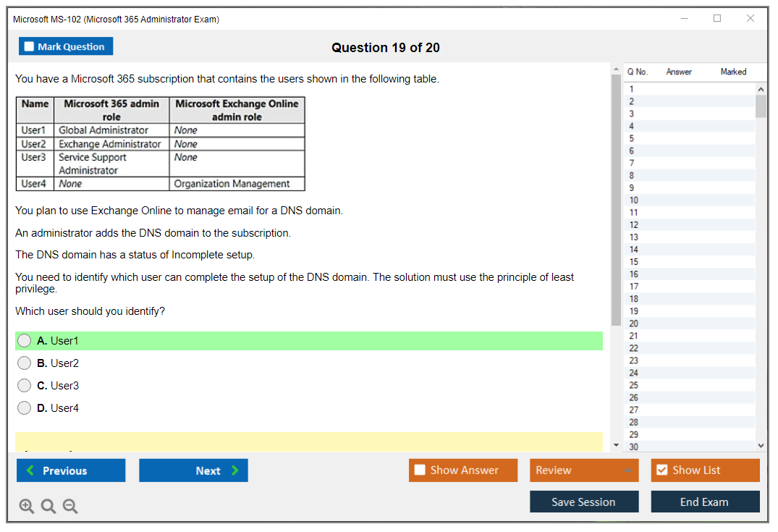Click the End Exam button
This screenshot has width=778, height=532.
tap(705, 502)
